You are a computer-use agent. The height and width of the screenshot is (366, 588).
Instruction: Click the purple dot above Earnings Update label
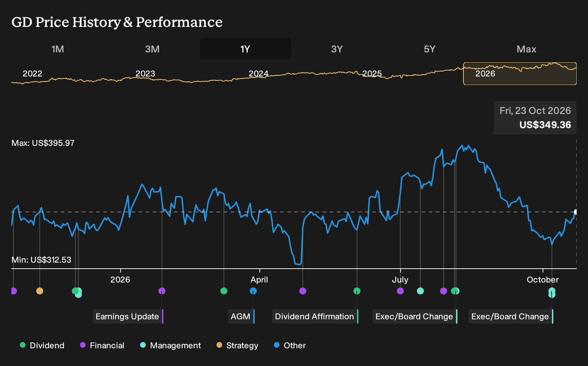click(x=162, y=291)
